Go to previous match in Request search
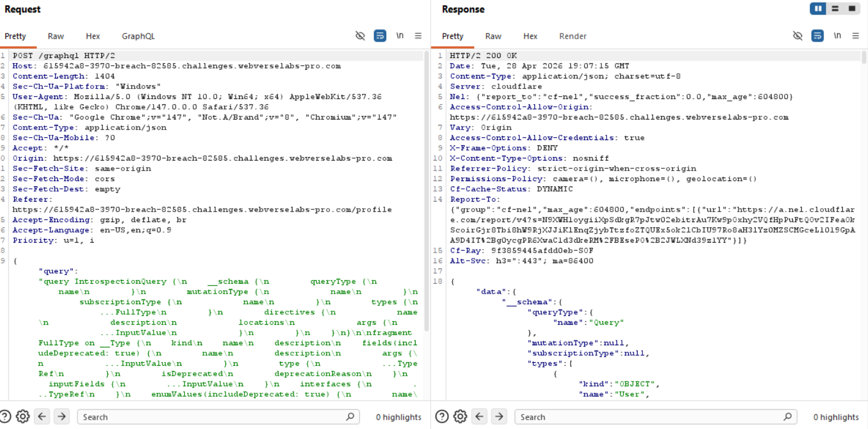 point(42,417)
